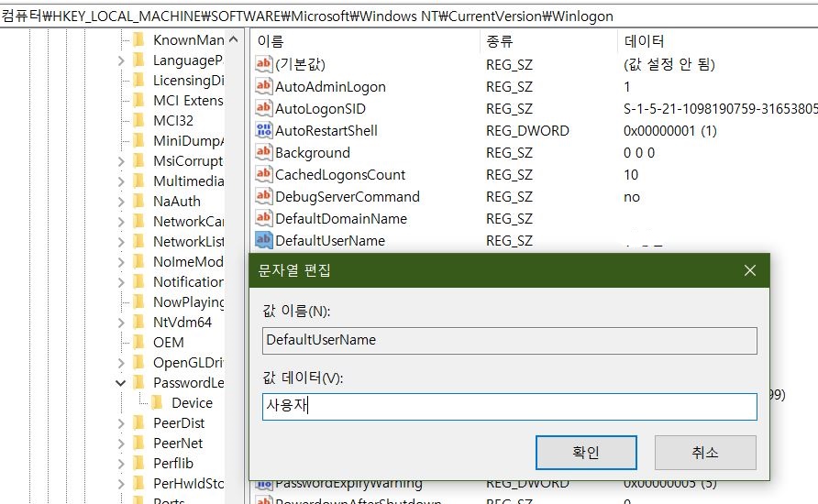818x504 pixels.
Task: Expand the Multimedia tree node
Action: point(121,182)
